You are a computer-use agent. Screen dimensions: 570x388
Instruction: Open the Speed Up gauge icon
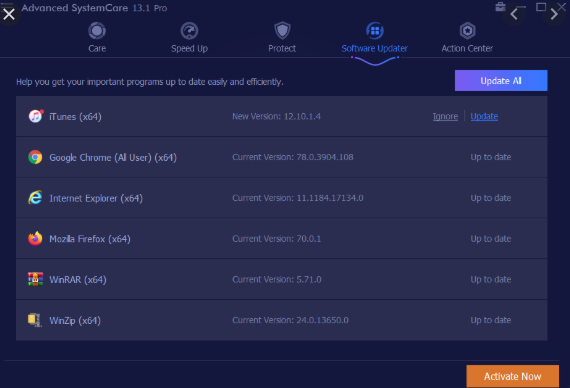(x=189, y=31)
